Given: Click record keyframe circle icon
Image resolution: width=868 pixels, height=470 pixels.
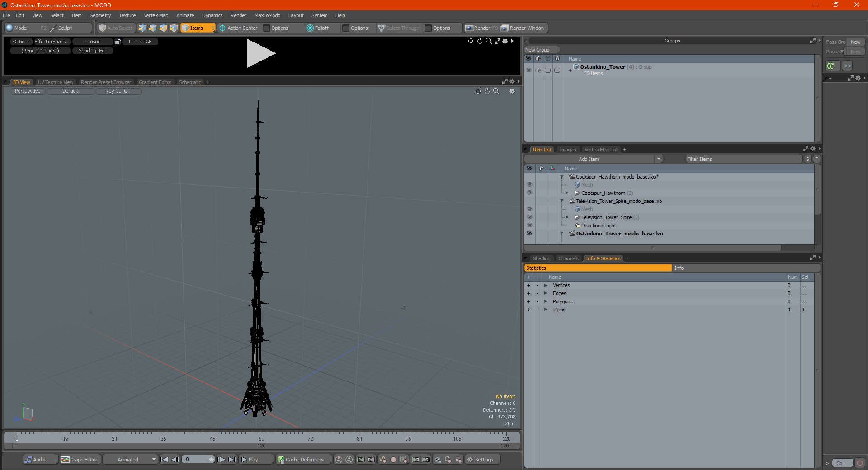Looking at the screenshot, I should point(393,460).
